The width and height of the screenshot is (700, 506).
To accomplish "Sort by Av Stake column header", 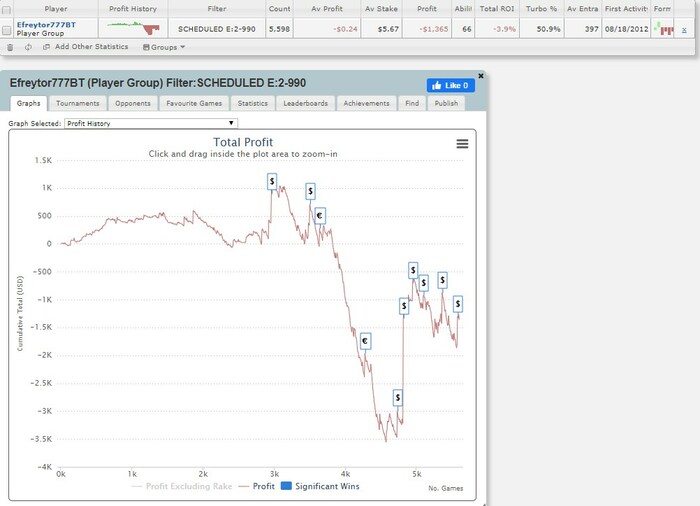I will point(381,8).
